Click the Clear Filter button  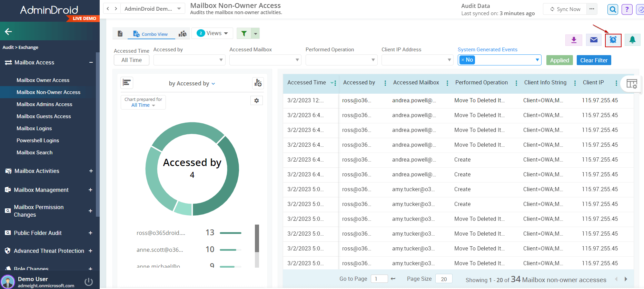(x=594, y=60)
